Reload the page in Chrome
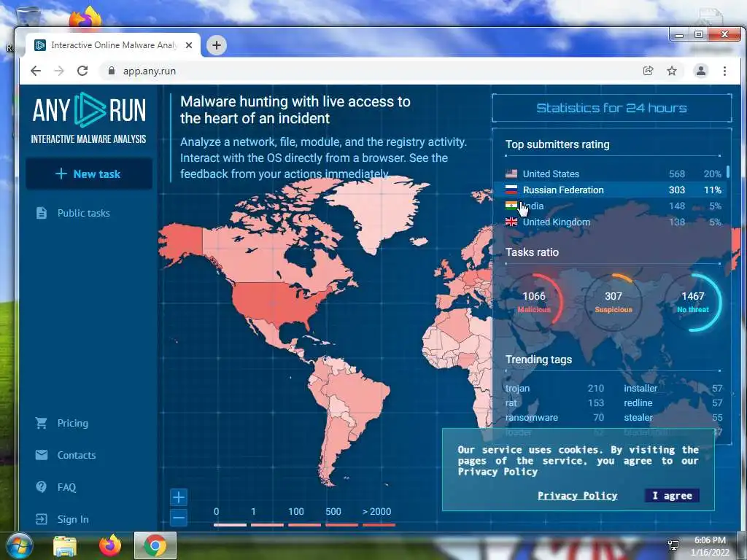This screenshot has width=747, height=560. pos(82,71)
